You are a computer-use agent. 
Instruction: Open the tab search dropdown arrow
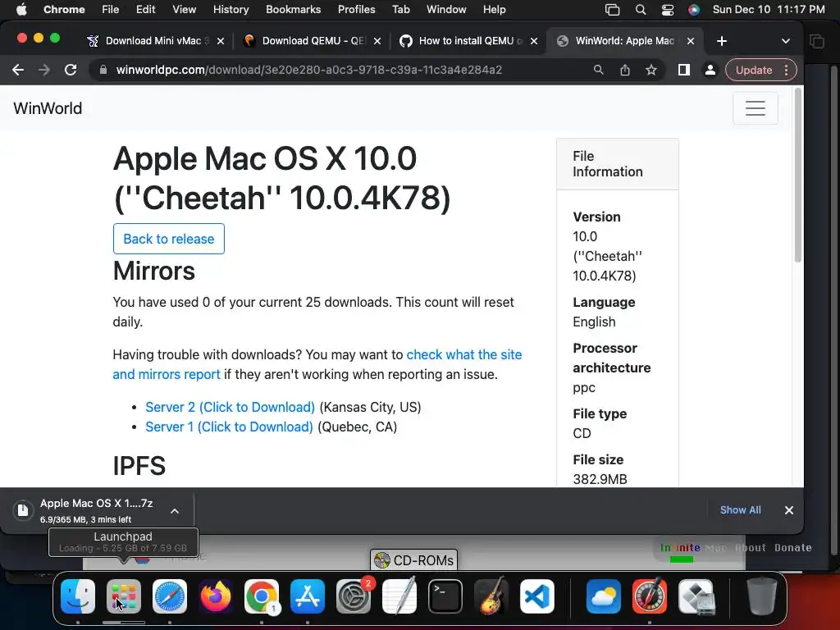785,41
